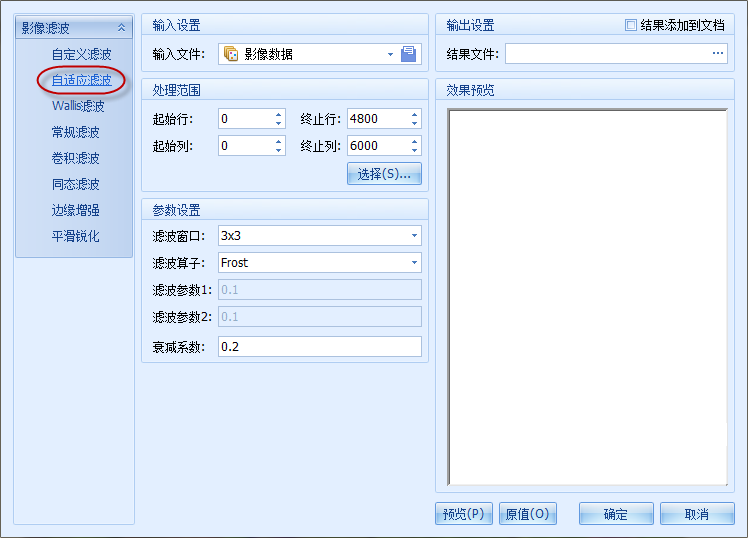Open the 滤波算子 Frost dropdown
This screenshot has width=748, height=538.
(414, 263)
